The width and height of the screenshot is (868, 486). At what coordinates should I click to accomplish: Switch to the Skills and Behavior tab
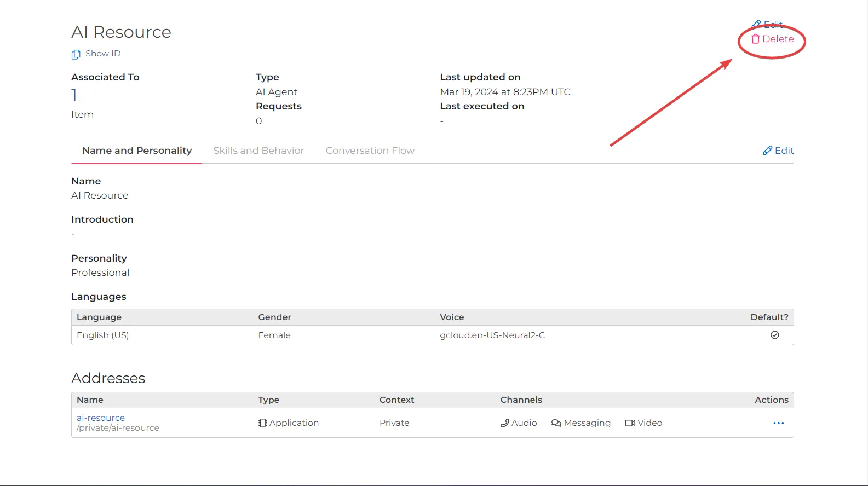click(x=258, y=151)
